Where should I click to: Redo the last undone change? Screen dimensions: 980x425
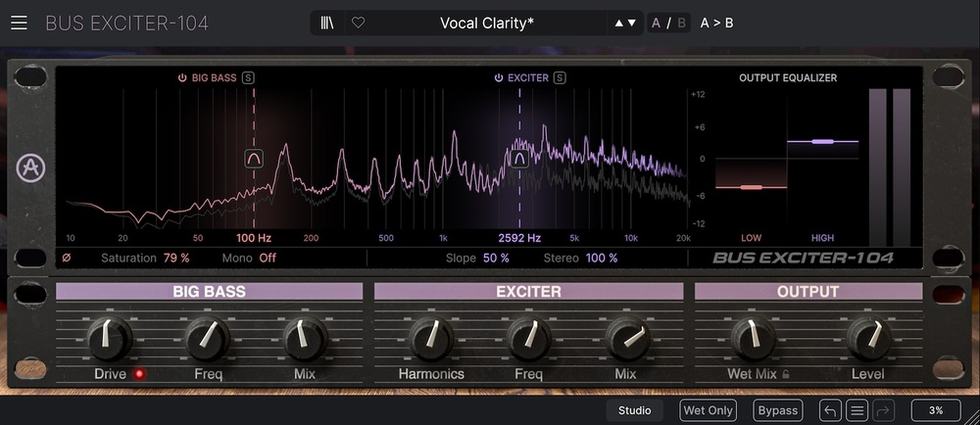[x=884, y=410]
